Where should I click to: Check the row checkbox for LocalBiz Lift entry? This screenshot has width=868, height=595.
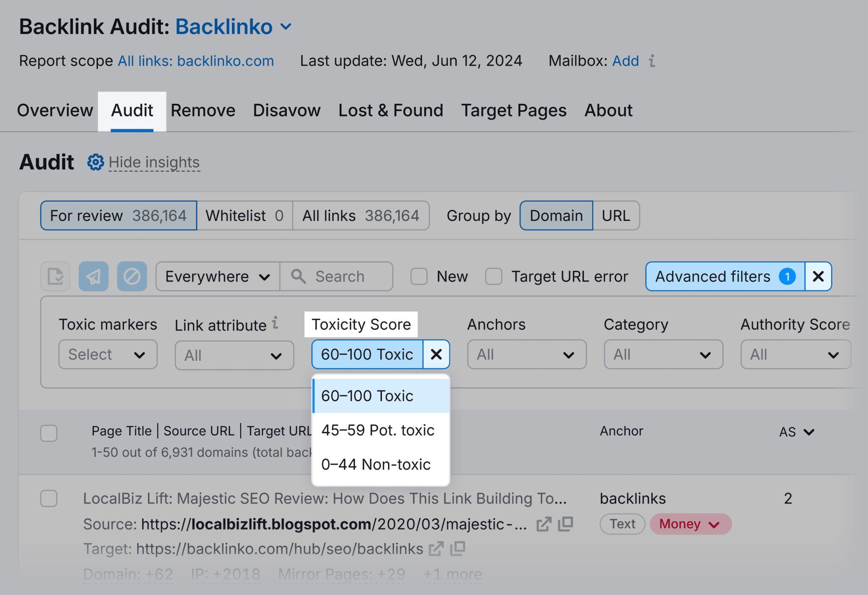(50, 499)
